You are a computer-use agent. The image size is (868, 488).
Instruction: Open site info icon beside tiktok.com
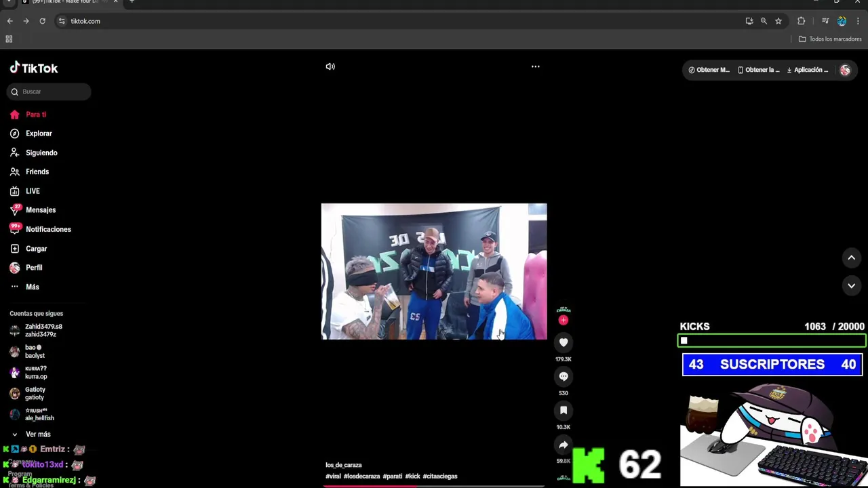pos(62,21)
